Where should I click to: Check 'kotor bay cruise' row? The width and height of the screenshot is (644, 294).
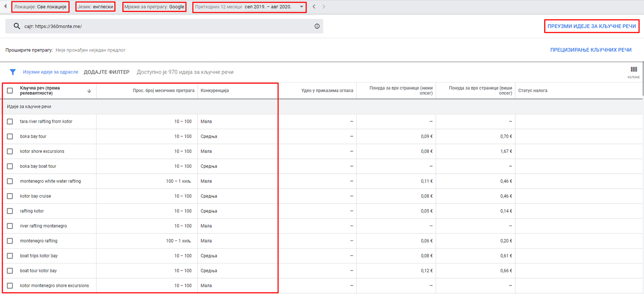click(10, 196)
